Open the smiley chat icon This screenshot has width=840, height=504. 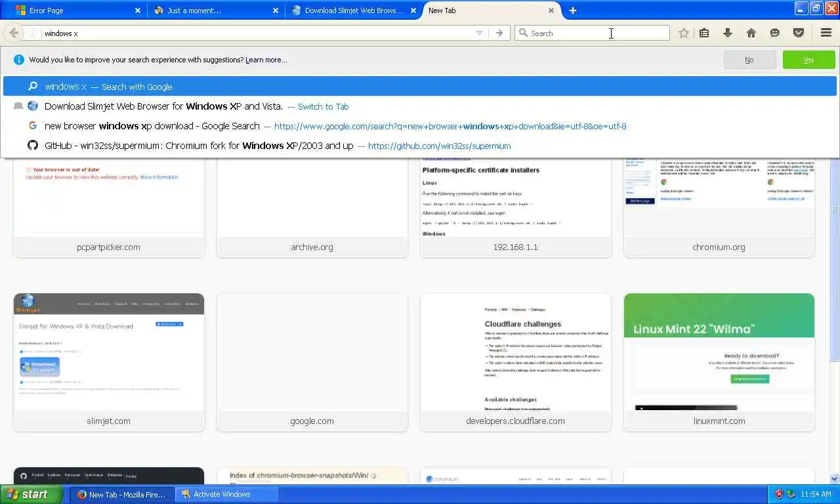pos(775,33)
